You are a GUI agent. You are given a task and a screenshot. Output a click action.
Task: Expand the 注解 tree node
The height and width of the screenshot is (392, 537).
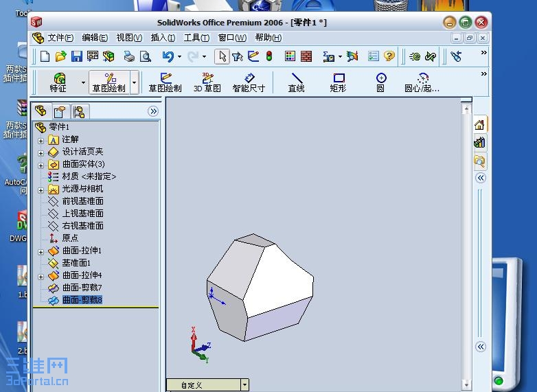click(41, 141)
